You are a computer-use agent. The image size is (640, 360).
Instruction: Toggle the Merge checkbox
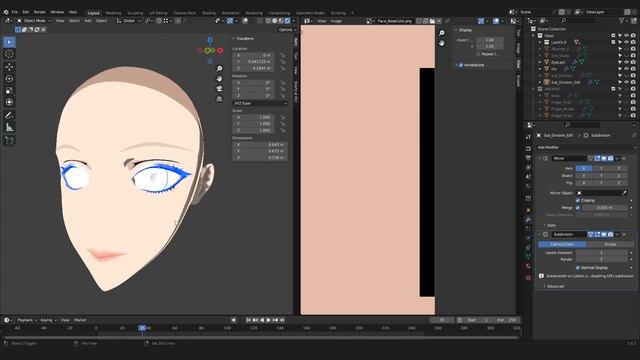578,208
